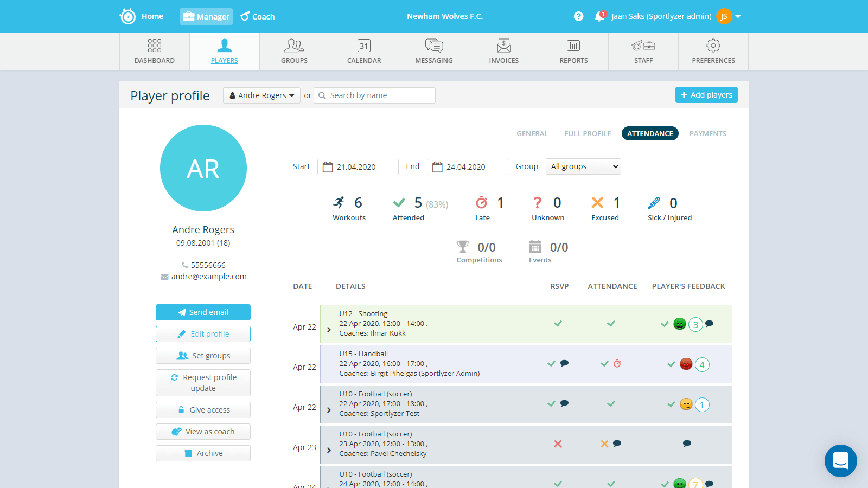Open the Reports section icon
868x488 pixels.
coord(573,46)
